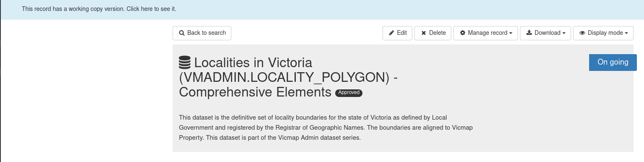The height and width of the screenshot is (162, 644).
Task: Open the Manage record menu
Action: tap(486, 33)
